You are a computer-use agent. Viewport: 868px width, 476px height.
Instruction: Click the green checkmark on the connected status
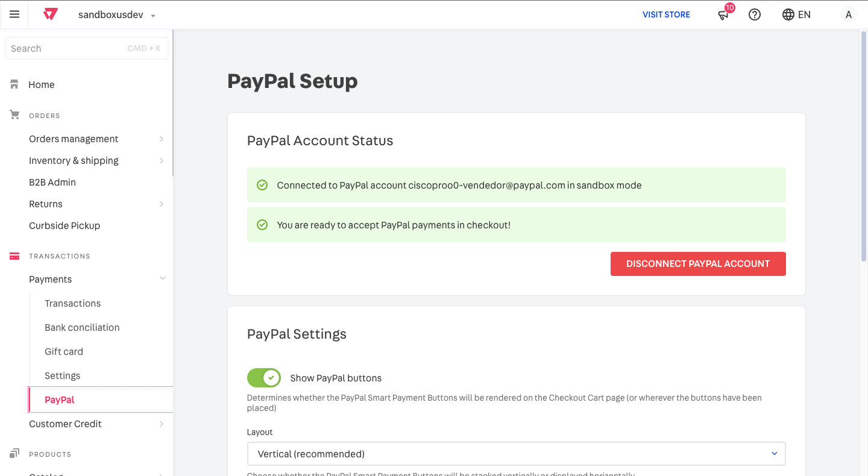(262, 185)
